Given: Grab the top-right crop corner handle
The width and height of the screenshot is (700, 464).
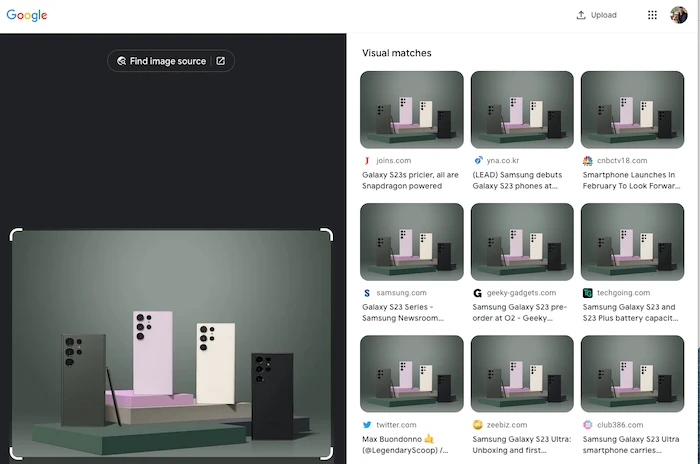Looking at the screenshot, I should coord(327,234).
